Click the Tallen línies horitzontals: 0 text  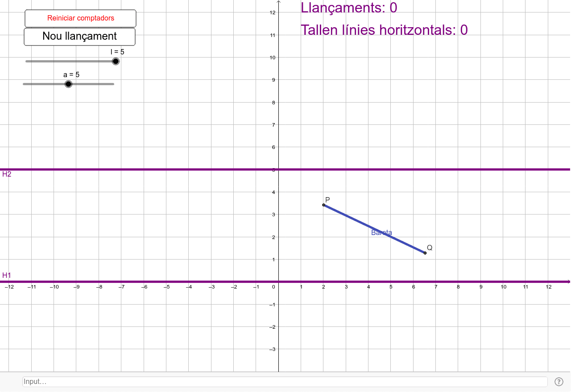pyautogui.click(x=384, y=30)
